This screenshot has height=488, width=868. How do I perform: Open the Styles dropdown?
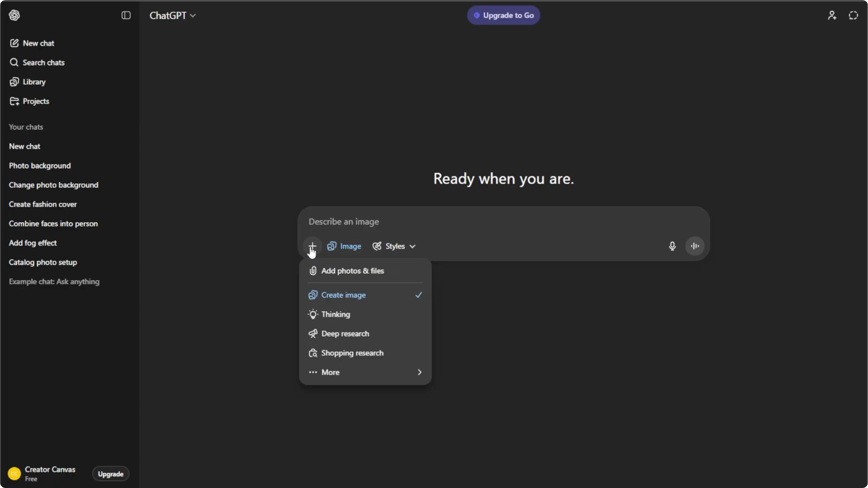pos(394,246)
